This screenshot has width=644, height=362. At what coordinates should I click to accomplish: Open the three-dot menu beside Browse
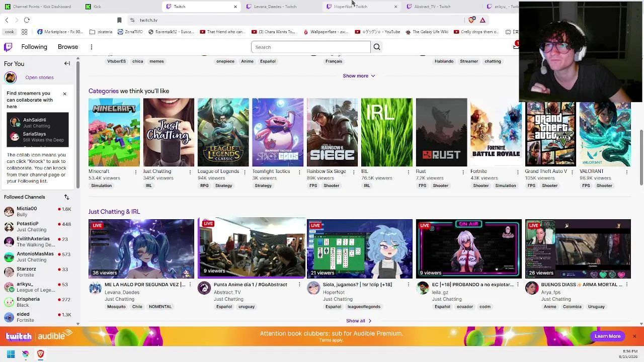pyautogui.click(x=92, y=47)
